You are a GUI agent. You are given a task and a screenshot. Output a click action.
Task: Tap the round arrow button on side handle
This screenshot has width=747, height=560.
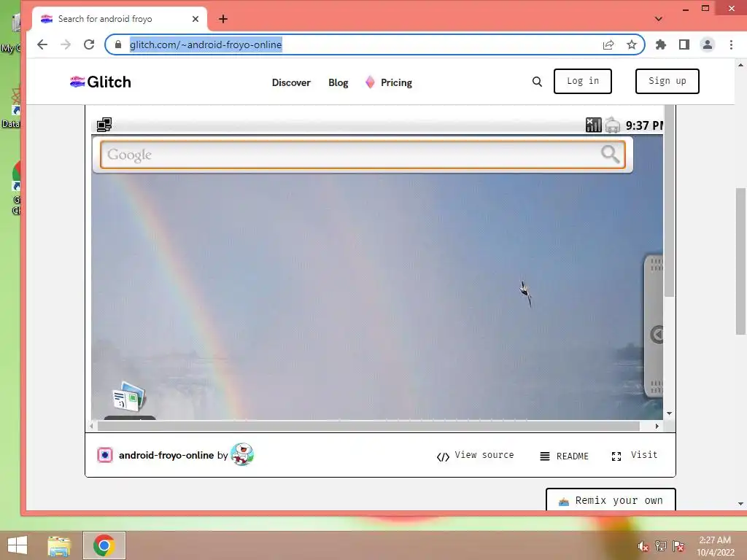click(x=657, y=334)
